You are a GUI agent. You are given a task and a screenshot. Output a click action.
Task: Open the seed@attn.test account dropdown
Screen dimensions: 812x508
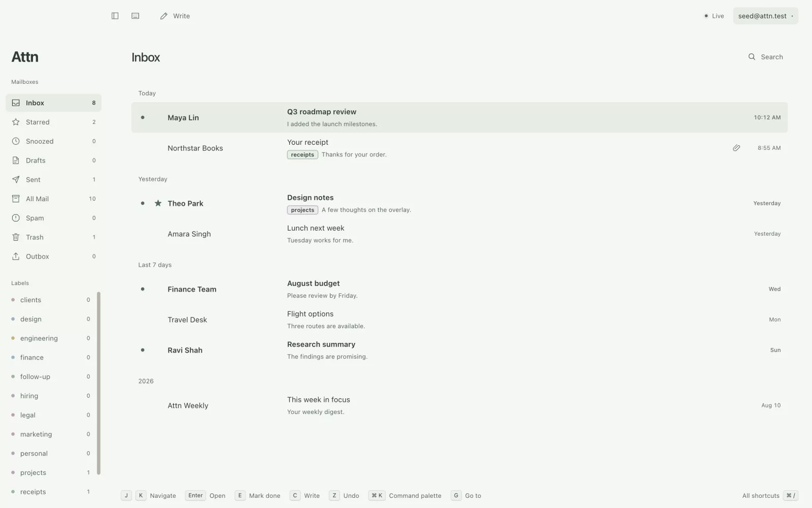(x=765, y=16)
